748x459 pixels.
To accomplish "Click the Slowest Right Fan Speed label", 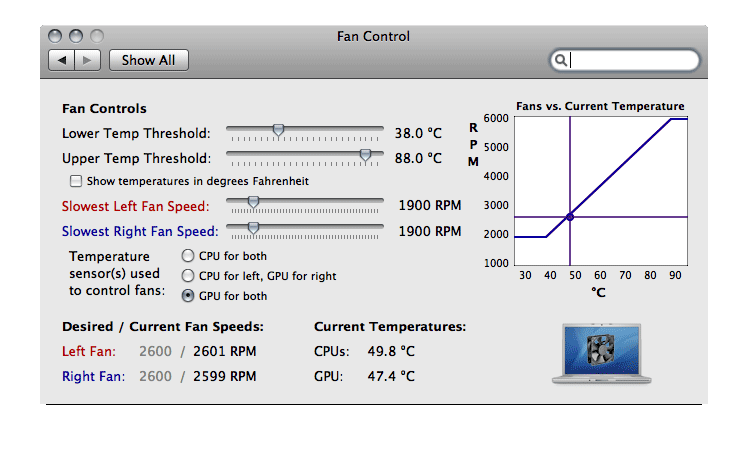I will pos(140,231).
